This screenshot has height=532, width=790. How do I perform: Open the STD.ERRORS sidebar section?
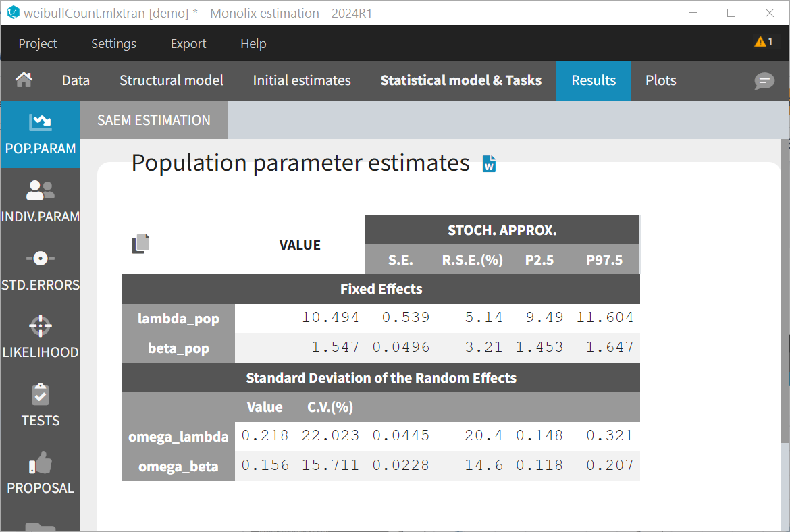tap(40, 270)
